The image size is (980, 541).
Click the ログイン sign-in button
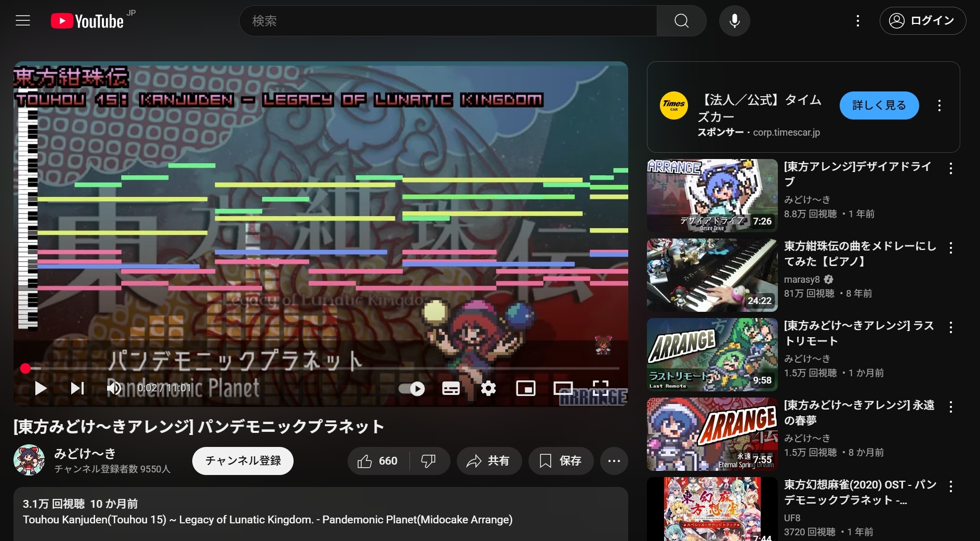(x=922, y=21)
